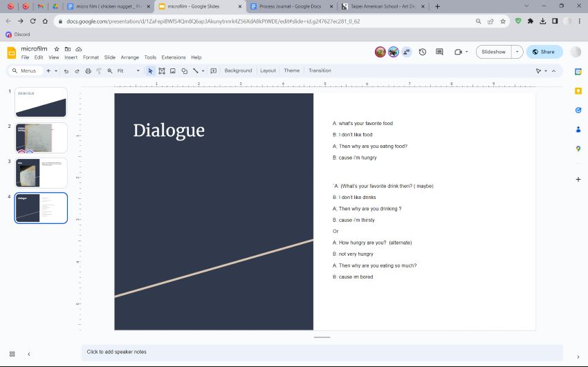Open Google Keep in side panel
Viewport: 588px width, 367px height.
[x=578, y=91]
